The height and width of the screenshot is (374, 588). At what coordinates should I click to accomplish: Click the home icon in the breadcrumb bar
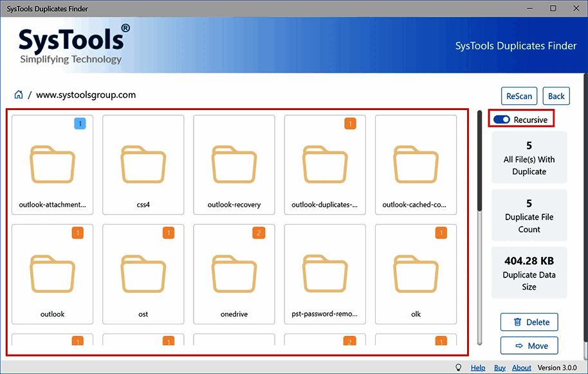coord(18,94)
